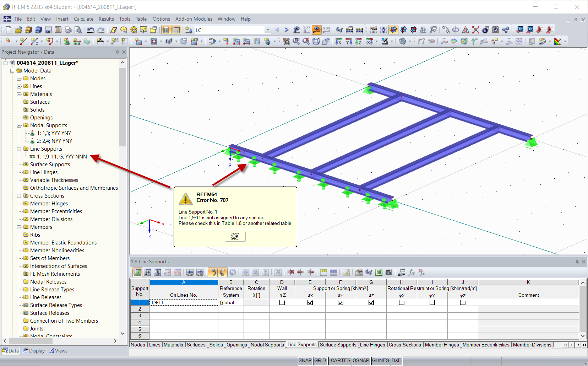Open the Calculate menu
The width and height of the screenshot is (588, 366).
click(x=83, y=19)
